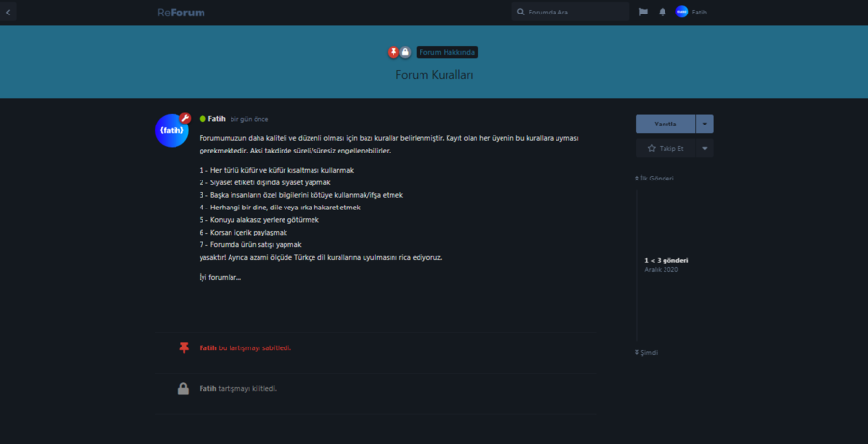868x444 pixels.
Task: Click the Takip Et follow button
Action: (x=665, y=148)
